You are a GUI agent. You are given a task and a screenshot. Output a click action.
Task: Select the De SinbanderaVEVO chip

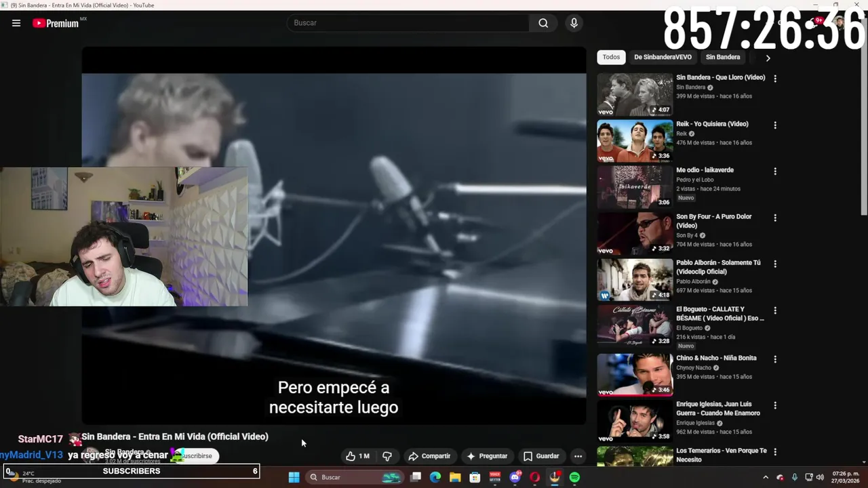point(663,57)
